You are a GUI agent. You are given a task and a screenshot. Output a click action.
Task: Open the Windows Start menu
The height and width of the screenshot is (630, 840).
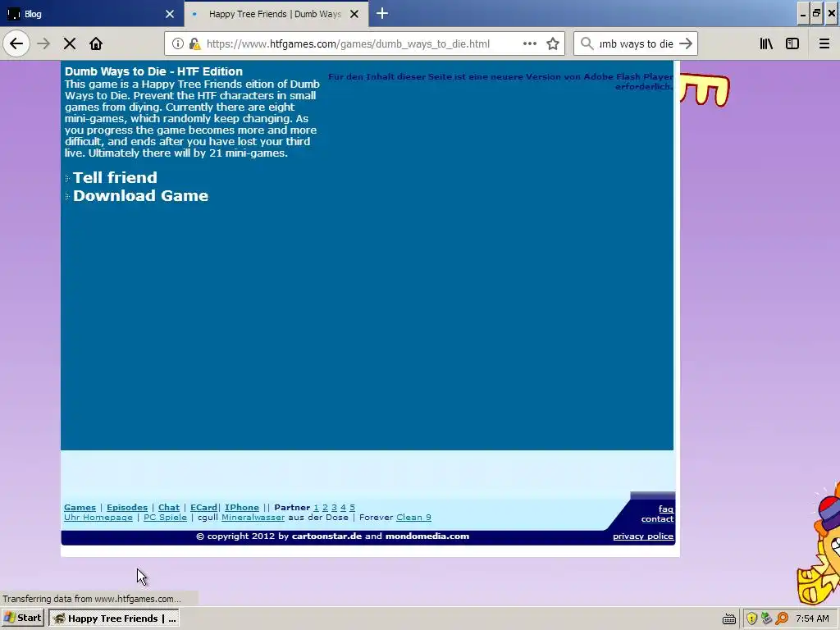click(22, 618)
